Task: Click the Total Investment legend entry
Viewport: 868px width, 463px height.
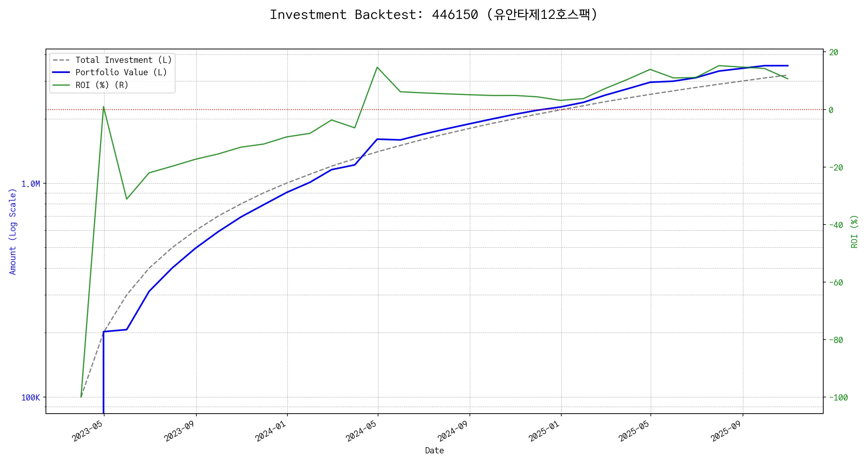Action: click(123, 60)
